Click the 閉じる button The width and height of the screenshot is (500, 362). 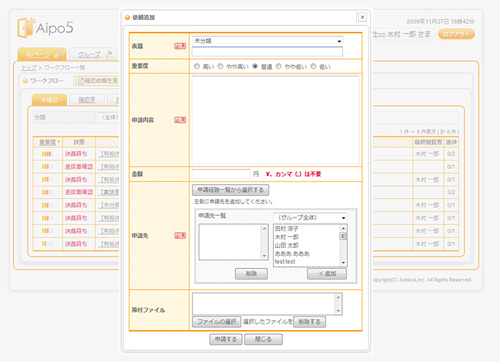(x=263, y=339)
